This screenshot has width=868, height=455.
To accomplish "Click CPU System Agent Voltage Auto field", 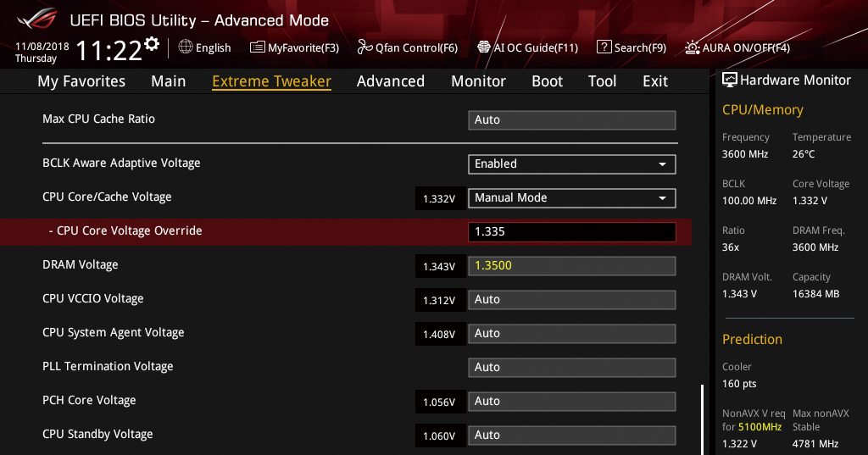I will pos(572,334).
